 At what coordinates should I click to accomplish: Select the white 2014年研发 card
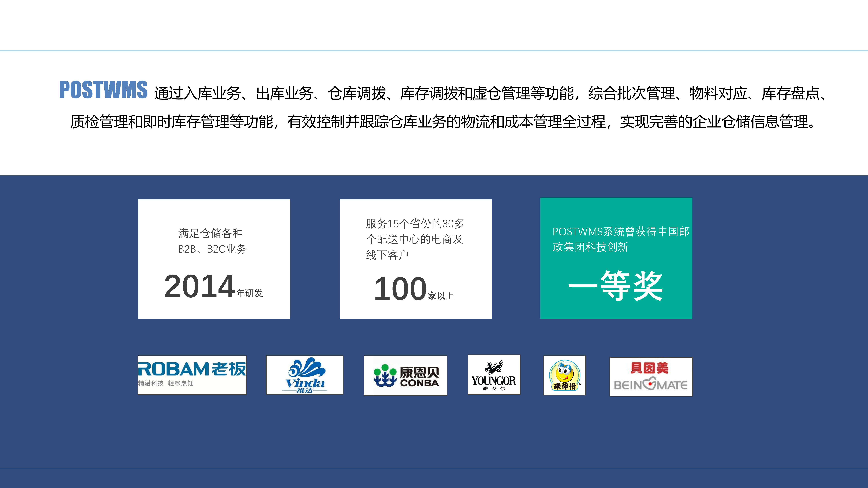tap(214, 259)
